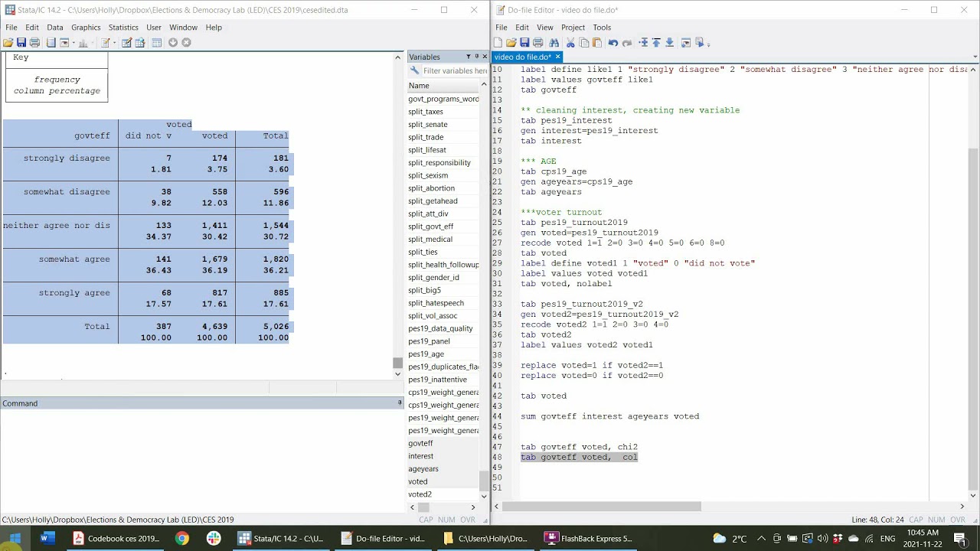Select the split_abortion variable

pyautogui.click(x=431, y=188)
